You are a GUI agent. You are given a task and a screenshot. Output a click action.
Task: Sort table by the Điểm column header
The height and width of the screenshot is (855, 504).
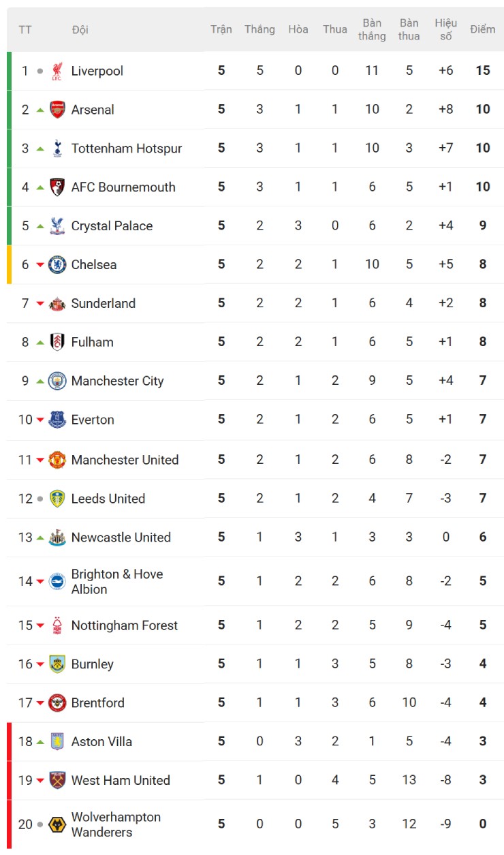[482, 29]
